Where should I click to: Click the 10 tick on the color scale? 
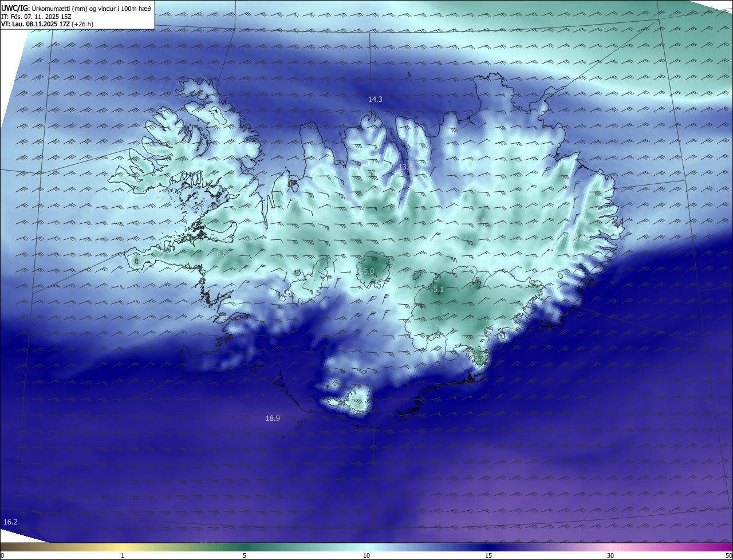point(366,555)
